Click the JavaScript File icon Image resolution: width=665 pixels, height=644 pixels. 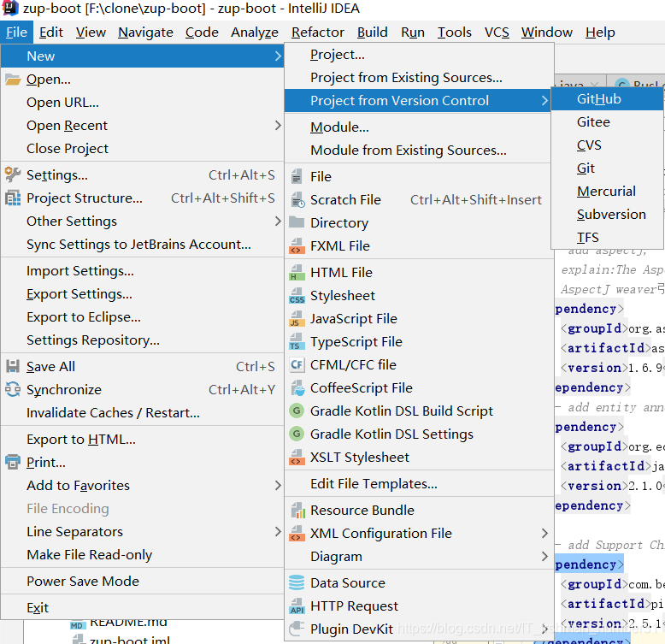(x=297, y=319)
